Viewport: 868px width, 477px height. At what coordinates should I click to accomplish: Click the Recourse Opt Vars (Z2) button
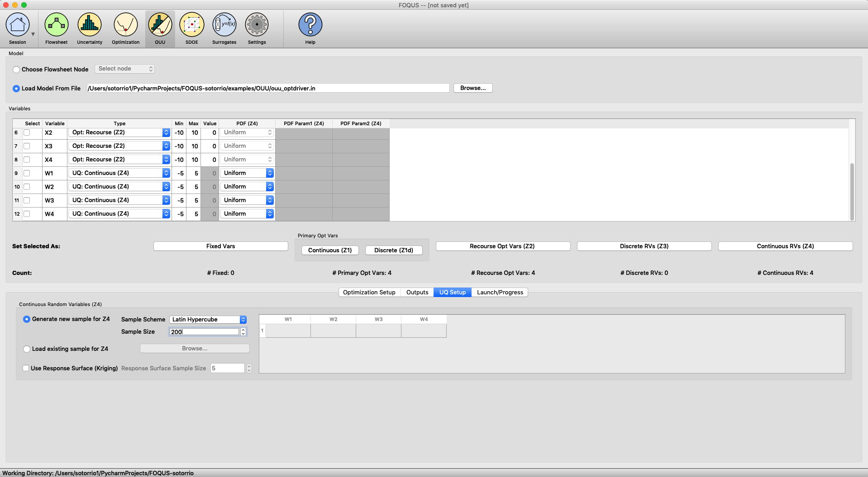coord(502,246)
